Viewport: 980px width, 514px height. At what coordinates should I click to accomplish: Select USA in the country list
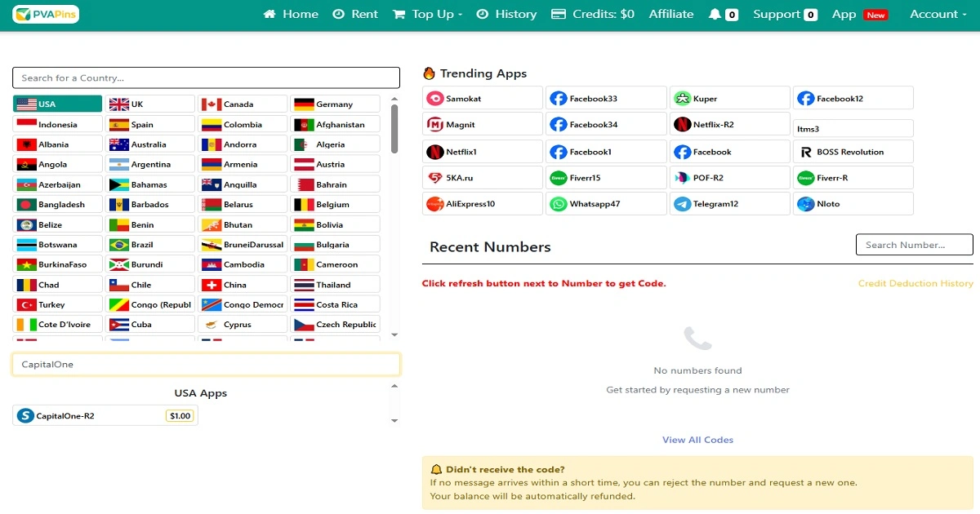tap(57, 104)
